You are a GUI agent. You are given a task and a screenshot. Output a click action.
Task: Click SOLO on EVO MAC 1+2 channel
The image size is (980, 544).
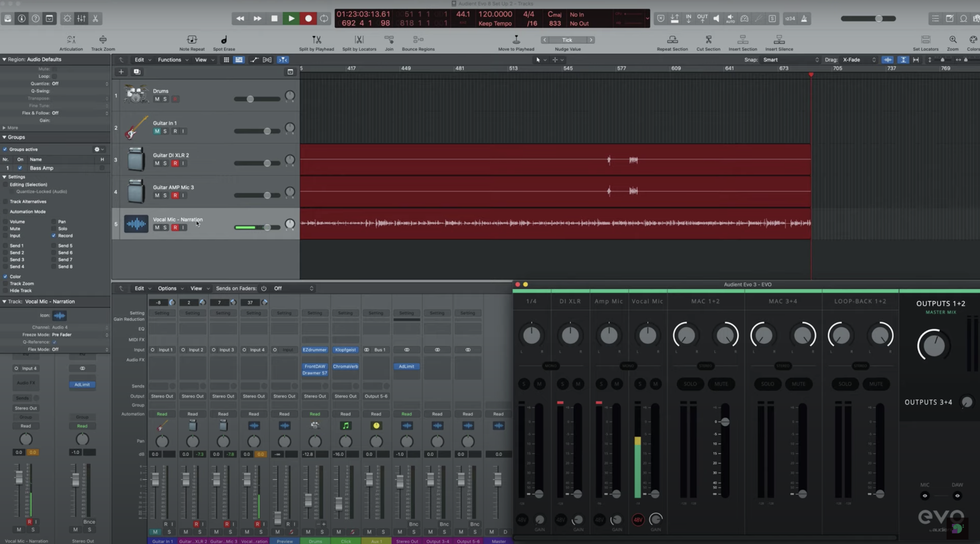click(x=690, y=384)
